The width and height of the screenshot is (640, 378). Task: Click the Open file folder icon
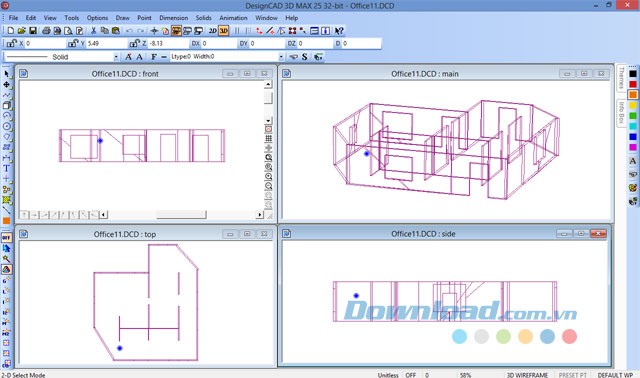(22, 31)
